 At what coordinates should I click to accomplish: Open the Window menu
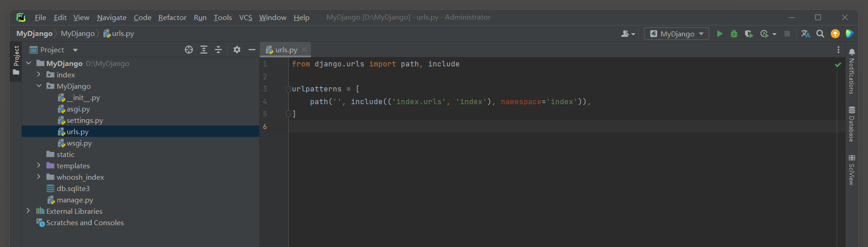[x=273, y=17]
